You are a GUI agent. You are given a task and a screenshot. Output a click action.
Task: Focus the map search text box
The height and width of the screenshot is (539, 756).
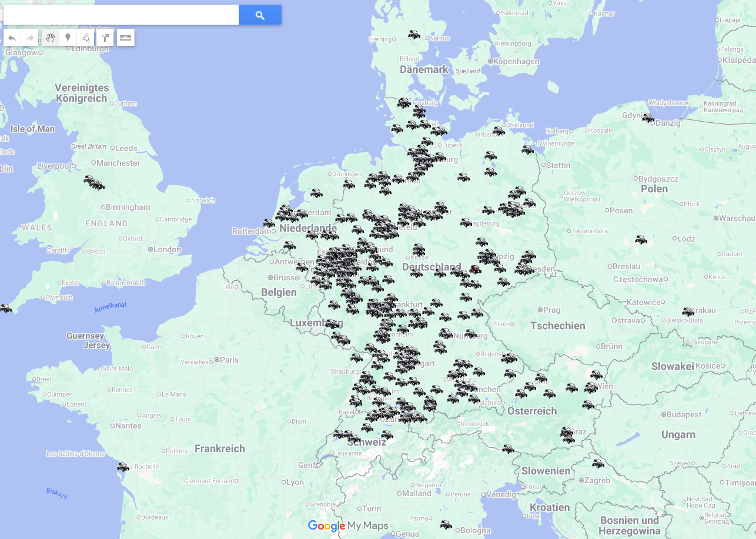121,15
